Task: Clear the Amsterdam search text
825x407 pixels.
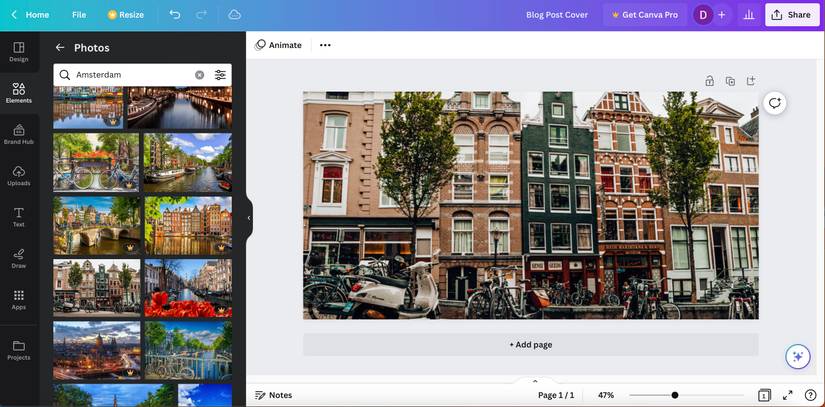Action: pyautogui.click(x=199, y=75)
